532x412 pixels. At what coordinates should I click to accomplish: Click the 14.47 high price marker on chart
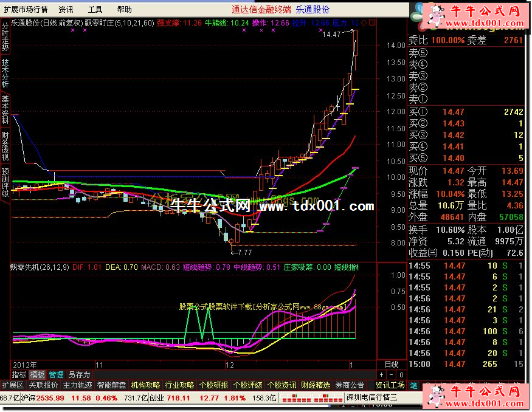tap(331, 35)
